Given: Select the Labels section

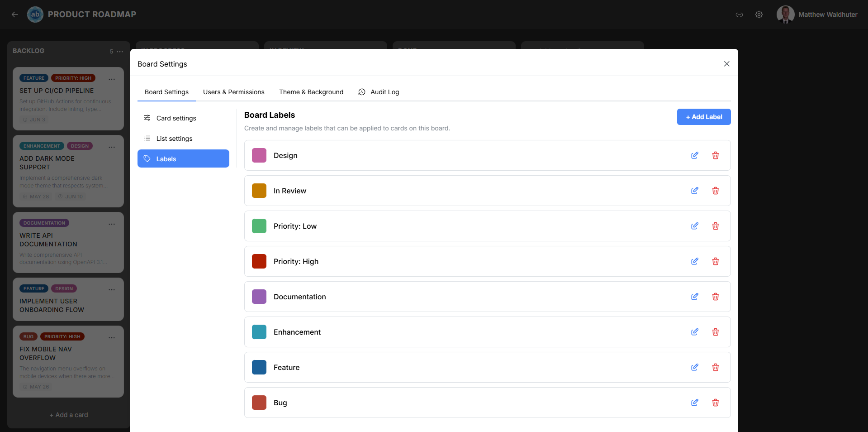Looking at the screenshot, I should coord(183,158).
